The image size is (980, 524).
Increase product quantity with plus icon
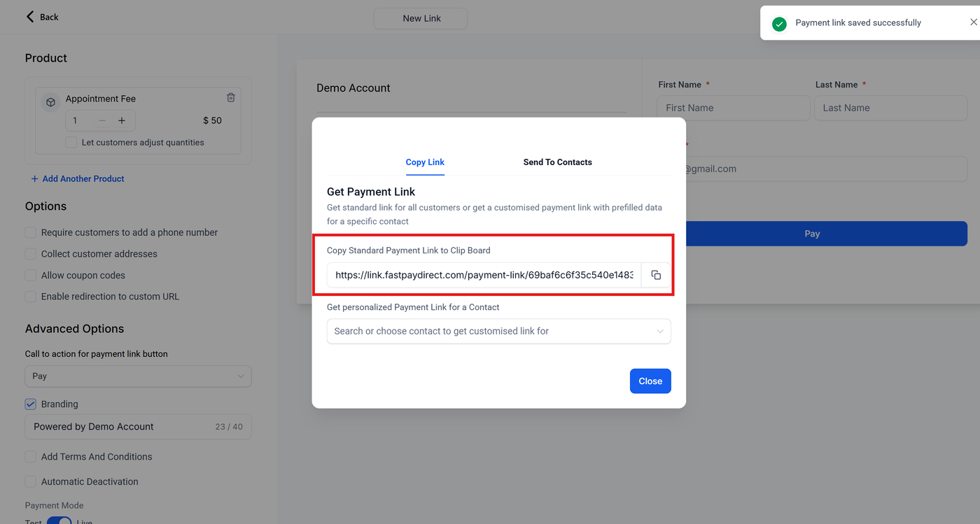click(122, 120)
